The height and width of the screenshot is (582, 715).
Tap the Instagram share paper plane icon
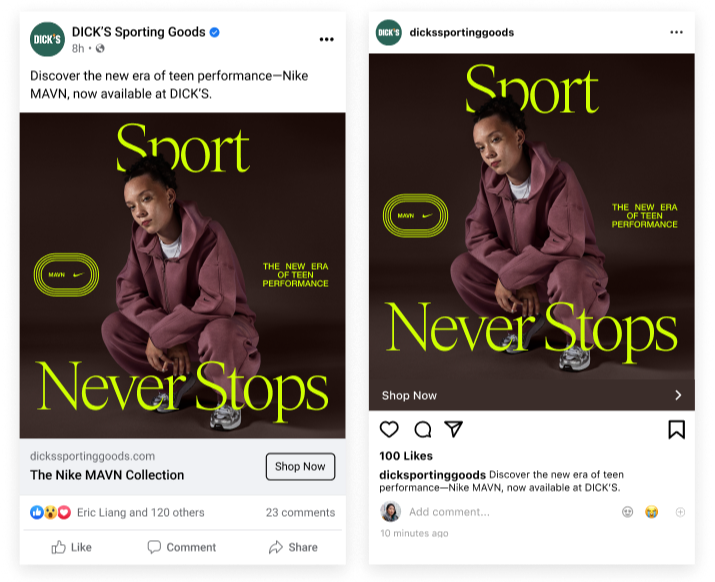coord(454,429)
